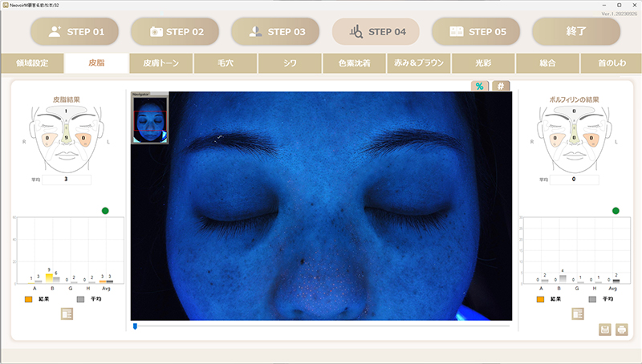Click green indicator above porphyrin chart
642x364 pixels.
pyautogui.click(x=616, y=211)
